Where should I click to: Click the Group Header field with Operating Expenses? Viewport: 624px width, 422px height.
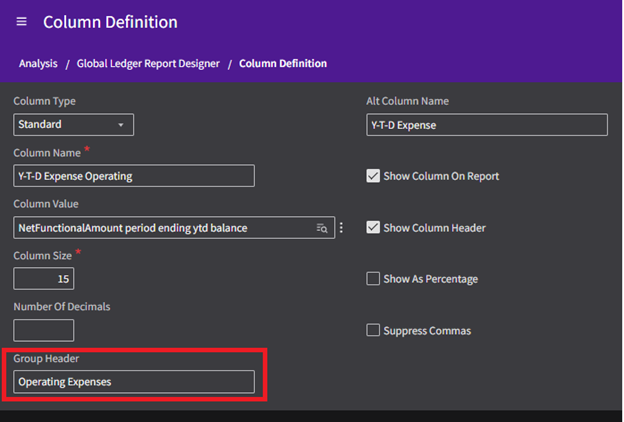click(134, 382)
